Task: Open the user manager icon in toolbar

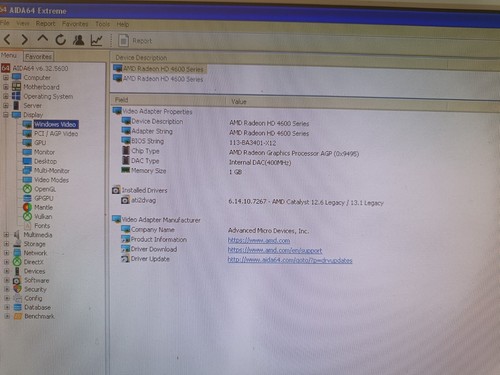Action: click(x=79, y=40)
